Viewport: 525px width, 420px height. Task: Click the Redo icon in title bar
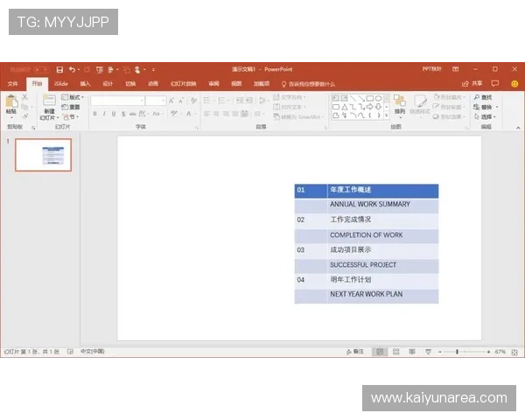[87, 70]
